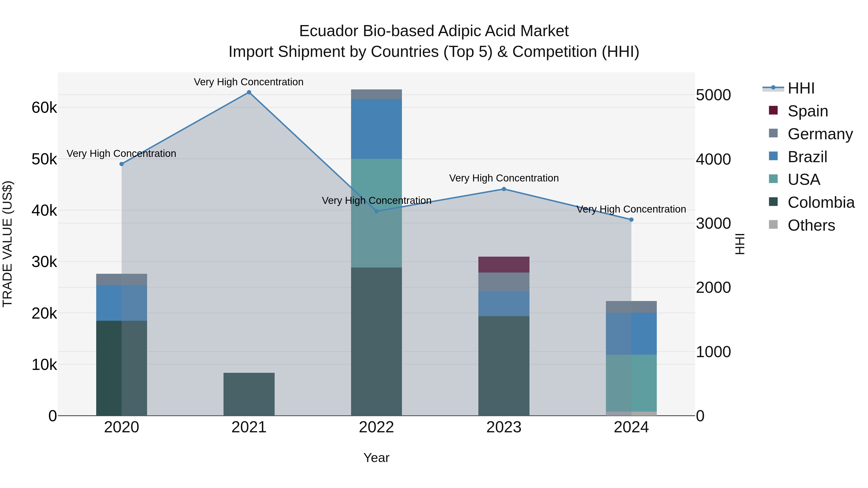Click the 2024 'Very High Concentration' annotation

[x=631, y=209]
